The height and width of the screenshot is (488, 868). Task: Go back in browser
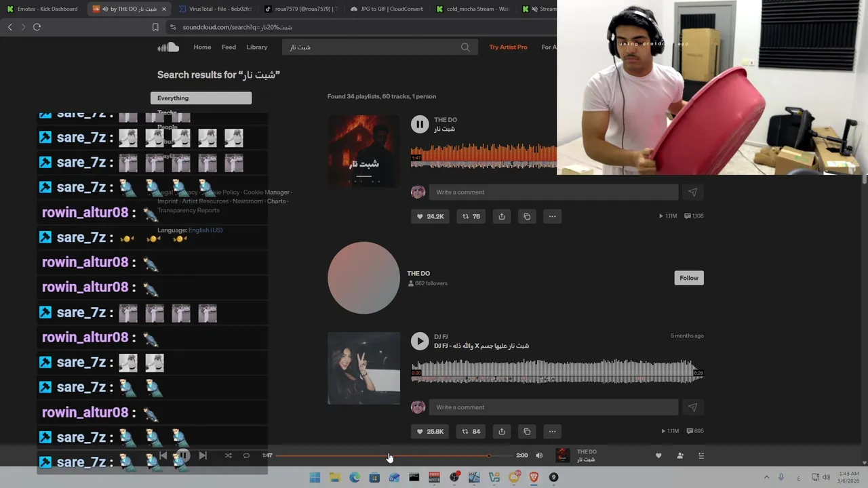[x=9, y=27]
